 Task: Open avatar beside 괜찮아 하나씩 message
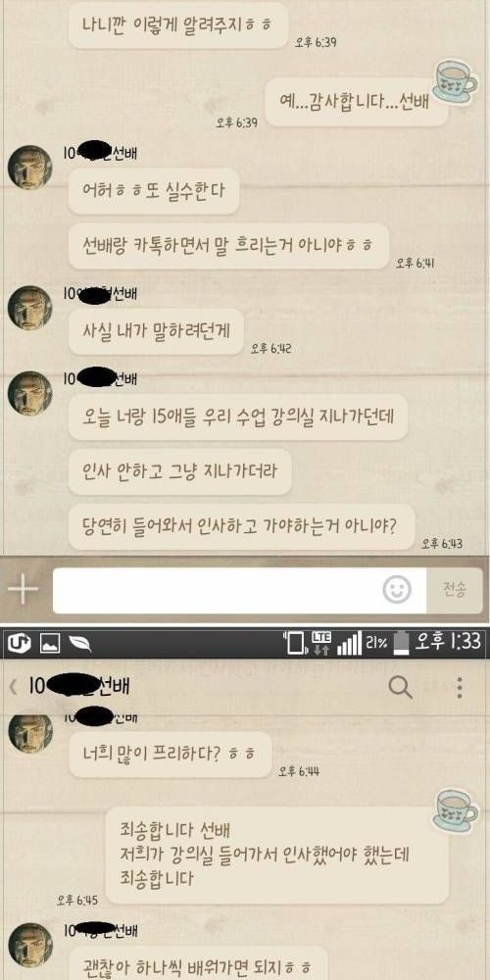pyautogui.click(x=29, y=946)
